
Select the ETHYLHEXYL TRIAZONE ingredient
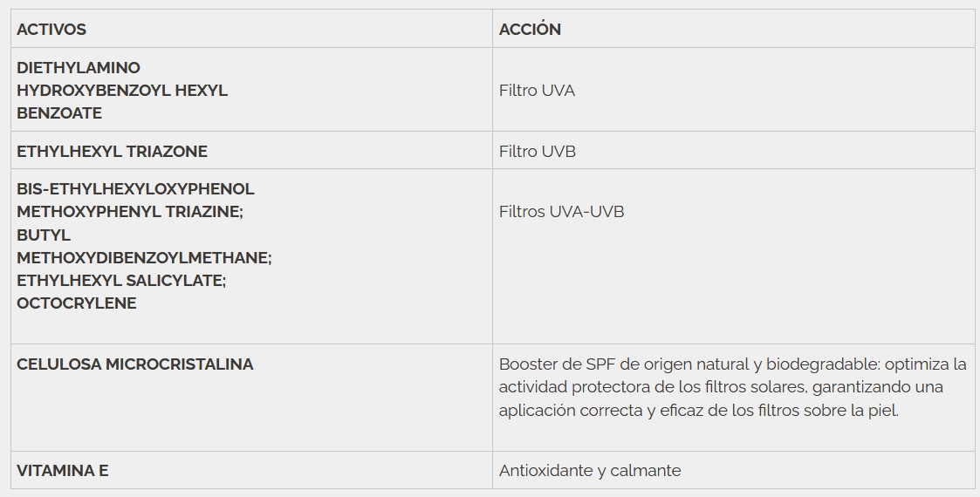tap(112, 151)
